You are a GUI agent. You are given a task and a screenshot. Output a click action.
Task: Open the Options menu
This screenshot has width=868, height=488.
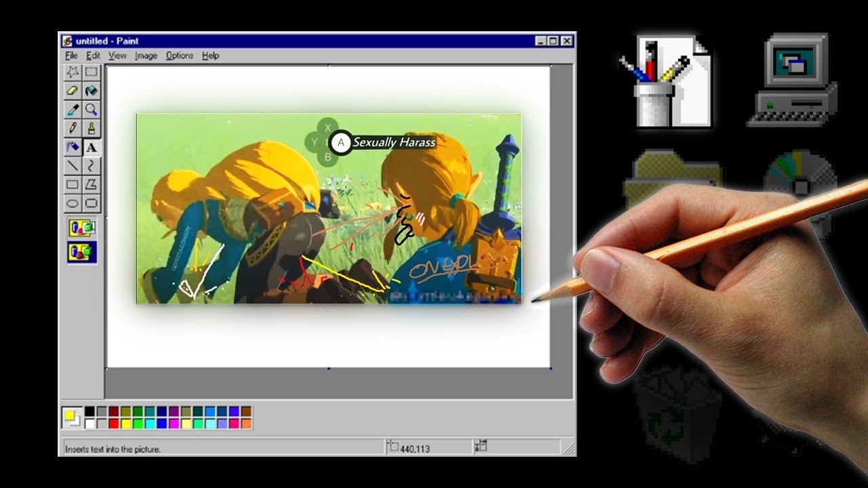(180, 56)
